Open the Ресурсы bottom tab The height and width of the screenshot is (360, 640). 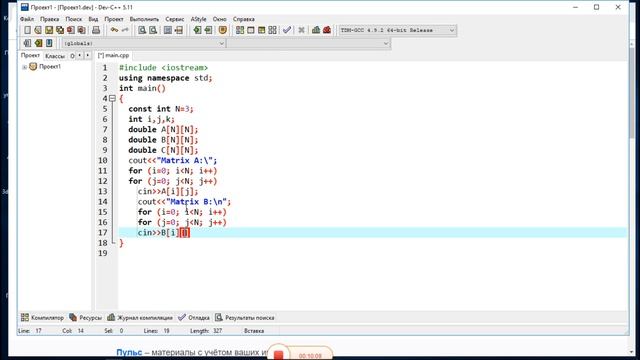85,318
